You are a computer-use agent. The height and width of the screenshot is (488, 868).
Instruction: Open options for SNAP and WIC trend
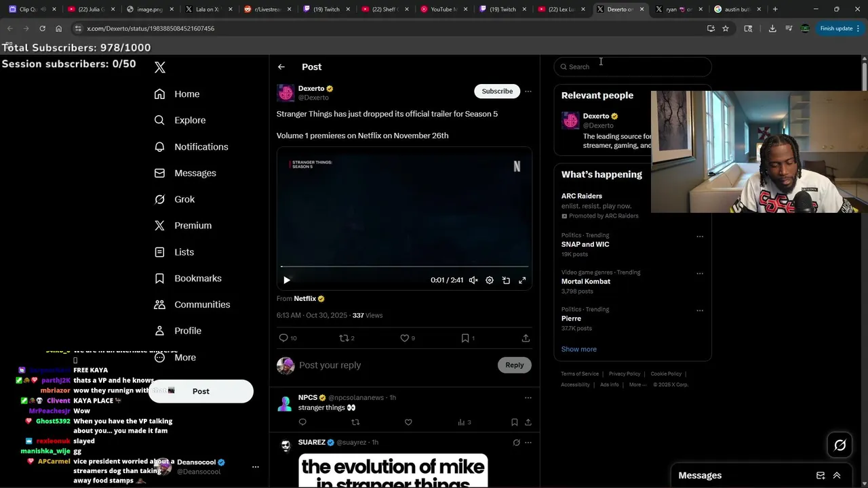tap(700, 237)
